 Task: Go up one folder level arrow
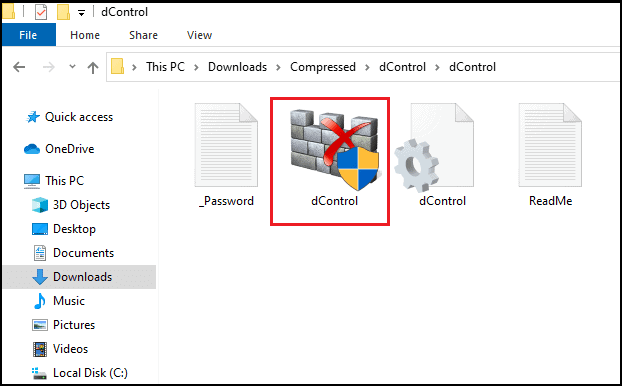tap(93, 67)
